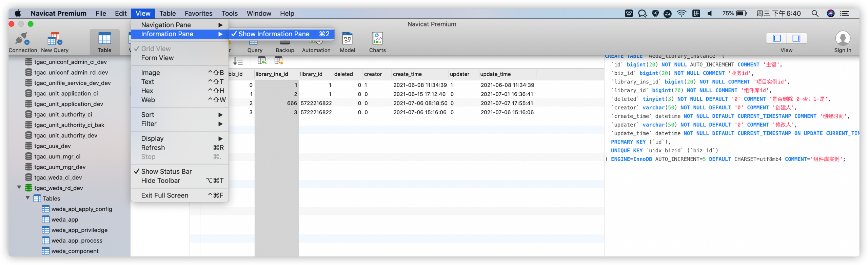This screenshot has width=868, height=265.
Task: Click the volume speaker icon
Action: (710, 14)
